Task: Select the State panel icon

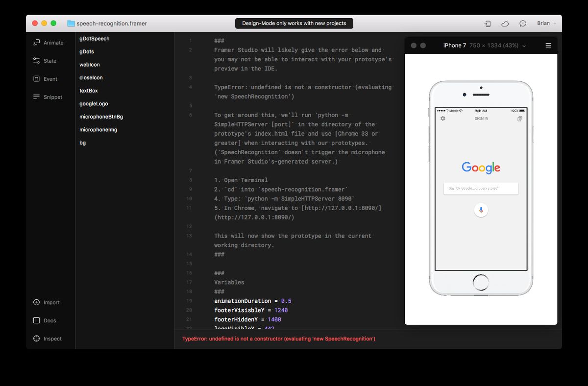Action: tap(49, 61)
